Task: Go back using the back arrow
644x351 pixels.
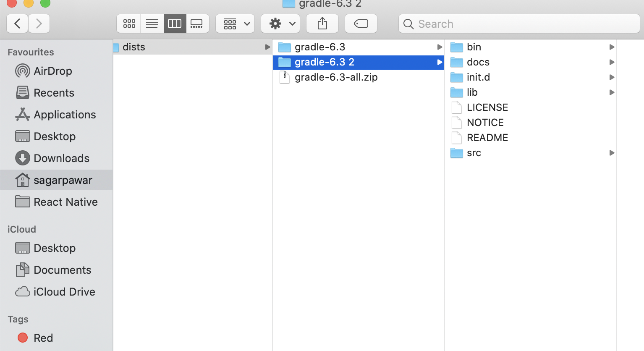Action: tap(17, 24)
